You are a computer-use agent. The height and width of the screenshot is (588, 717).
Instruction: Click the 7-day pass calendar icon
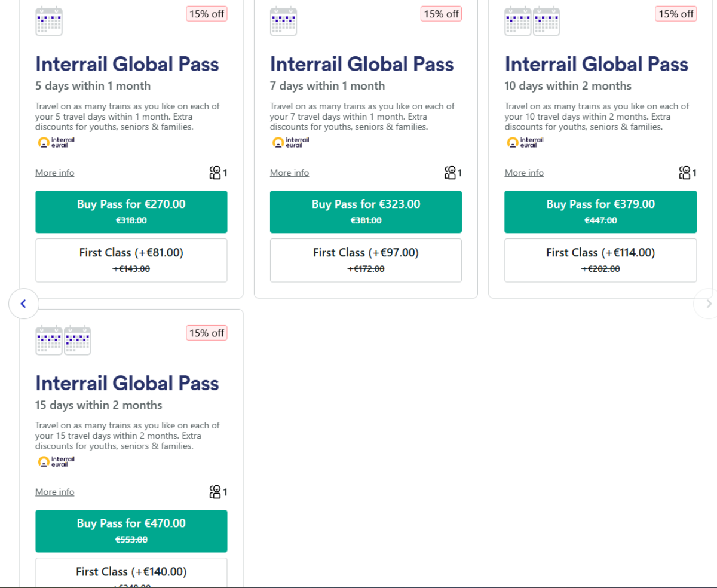[283, 21]
